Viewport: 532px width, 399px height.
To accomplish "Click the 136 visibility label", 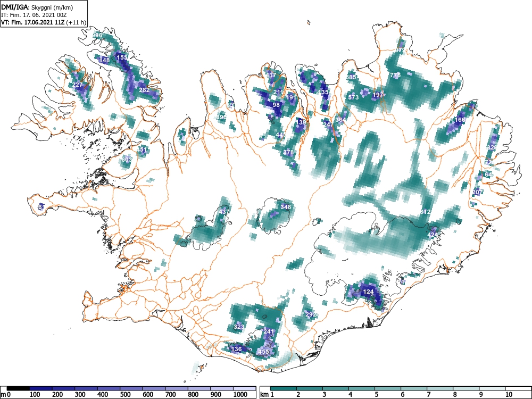I will coord(236,349).
